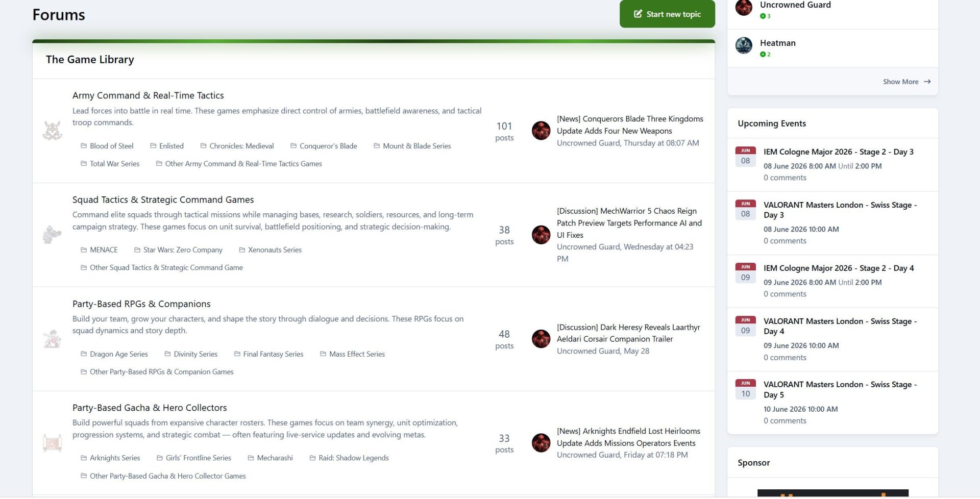Open Party-Based Gacha & Hero Collectors forum icon
Image resolution: width=980 pixels, height=499 pixels.
[52, 443]
